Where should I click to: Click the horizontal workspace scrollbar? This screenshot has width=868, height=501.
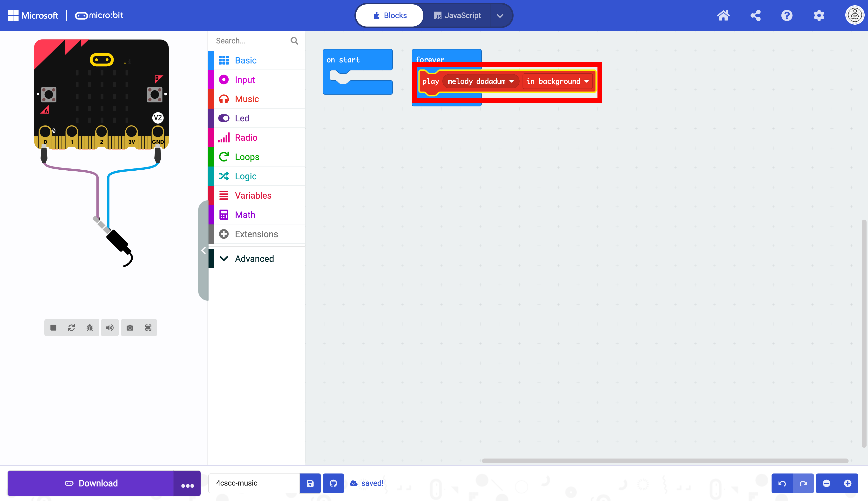tap(665, 461)
